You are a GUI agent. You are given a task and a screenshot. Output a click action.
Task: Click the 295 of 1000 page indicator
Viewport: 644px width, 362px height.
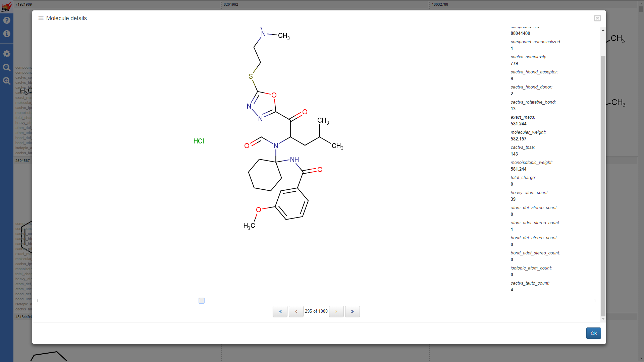[316, 311]
